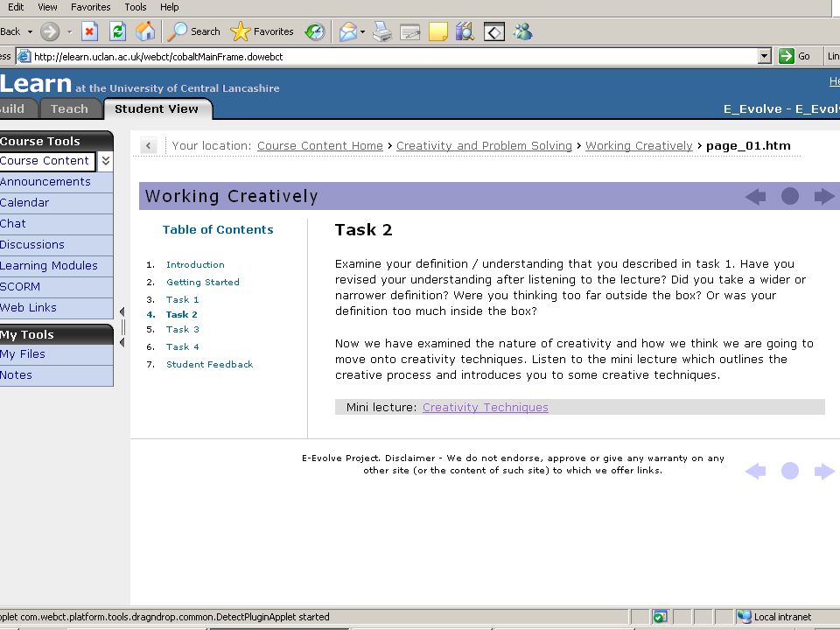Open the Edit menu
The height and width of the screenshot is (630, 840).
(x=16, y=7)
